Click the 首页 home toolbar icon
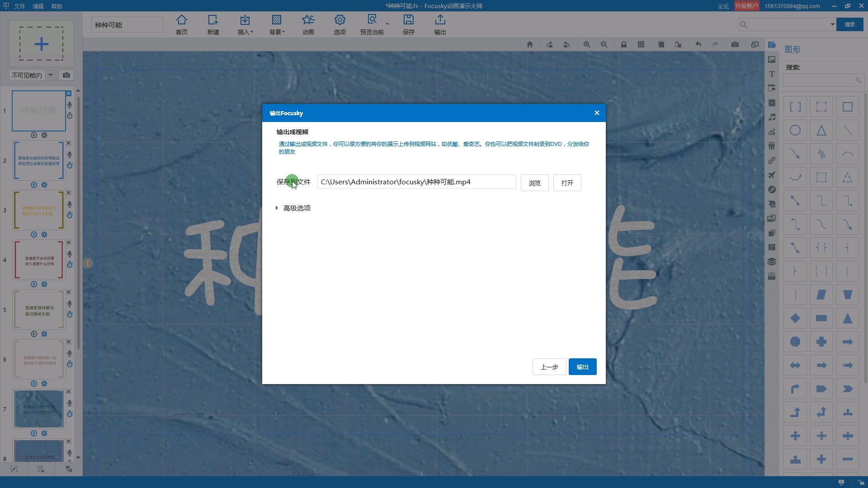This screenshot has width=868, height=488. pyautogui.click(x=182, y=24)
